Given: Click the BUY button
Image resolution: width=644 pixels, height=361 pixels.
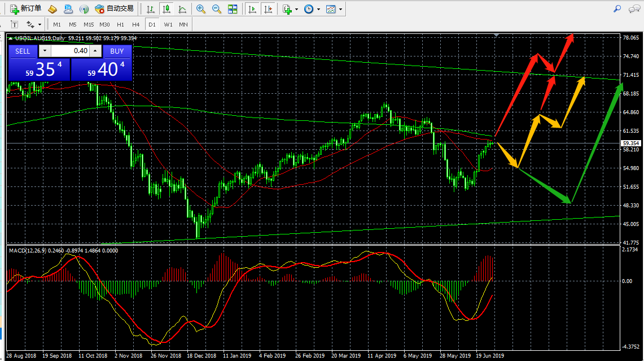Looking at the screenshot, I should pyautogui.click(x=117, y=51).
